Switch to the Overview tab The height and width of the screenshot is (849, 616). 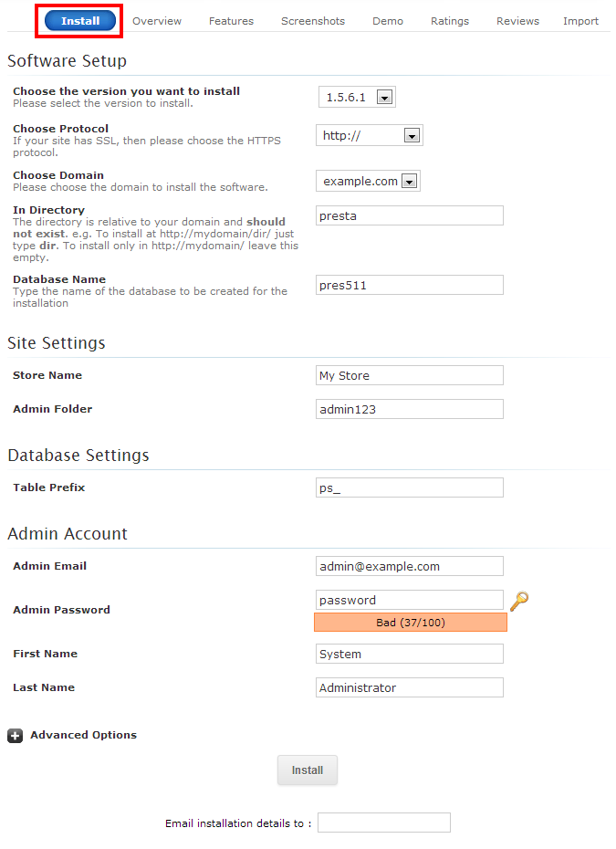point(157,21)
